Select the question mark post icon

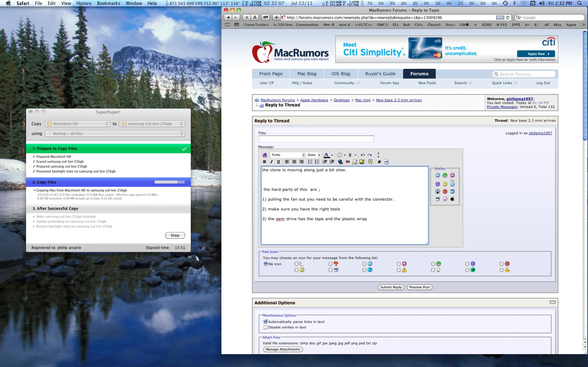pos(364,270)
